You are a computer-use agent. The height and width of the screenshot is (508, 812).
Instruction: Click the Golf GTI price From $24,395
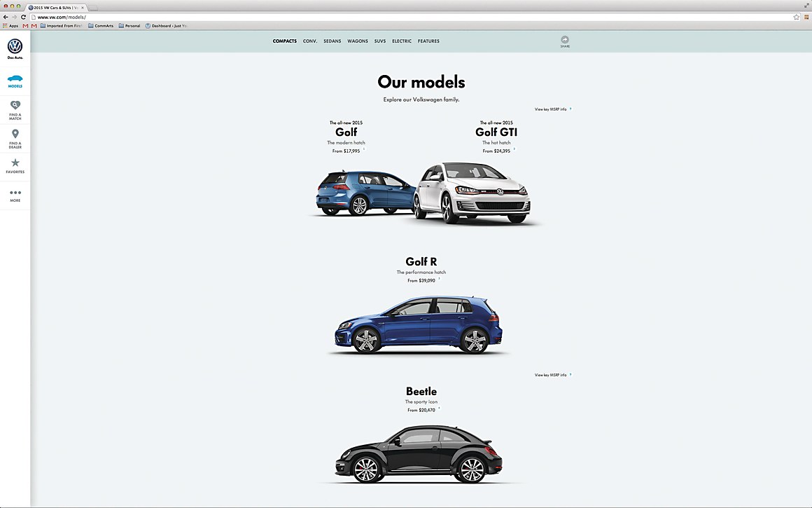496,151
